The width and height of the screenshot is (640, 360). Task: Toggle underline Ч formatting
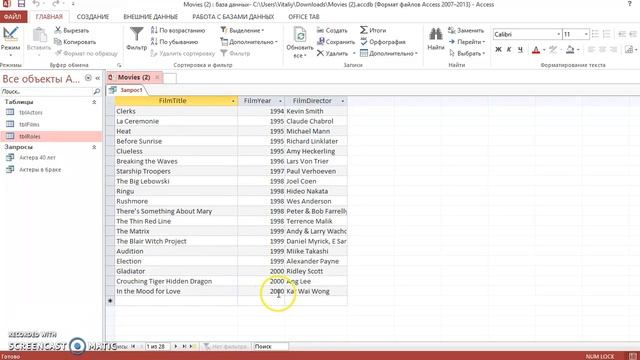(x=520, y=50)
